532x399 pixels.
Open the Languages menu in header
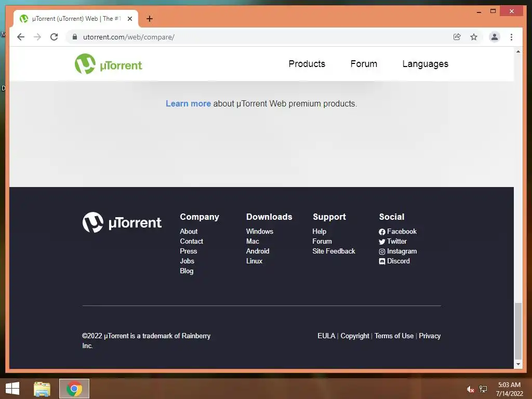pos(425,64)
